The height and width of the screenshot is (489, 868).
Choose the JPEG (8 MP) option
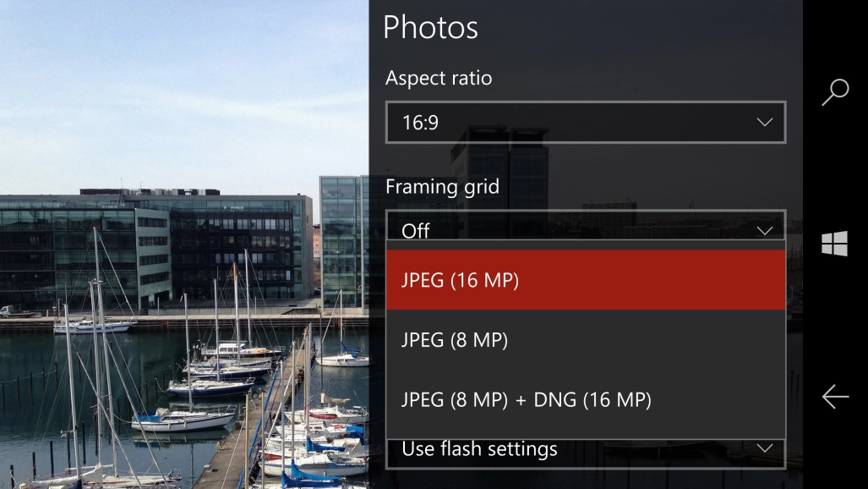pyautogui.click(x=586, y=340)
